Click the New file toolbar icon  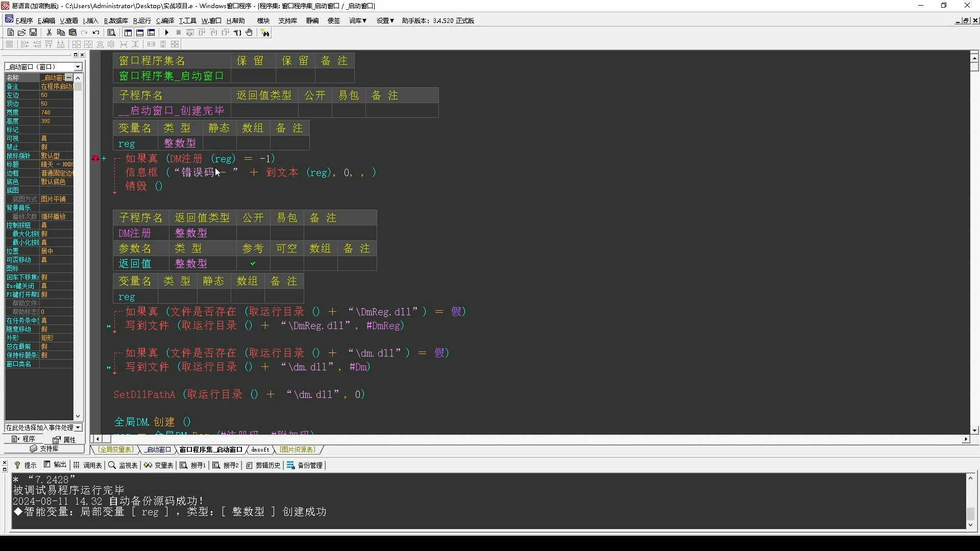[x=10, y=33]
